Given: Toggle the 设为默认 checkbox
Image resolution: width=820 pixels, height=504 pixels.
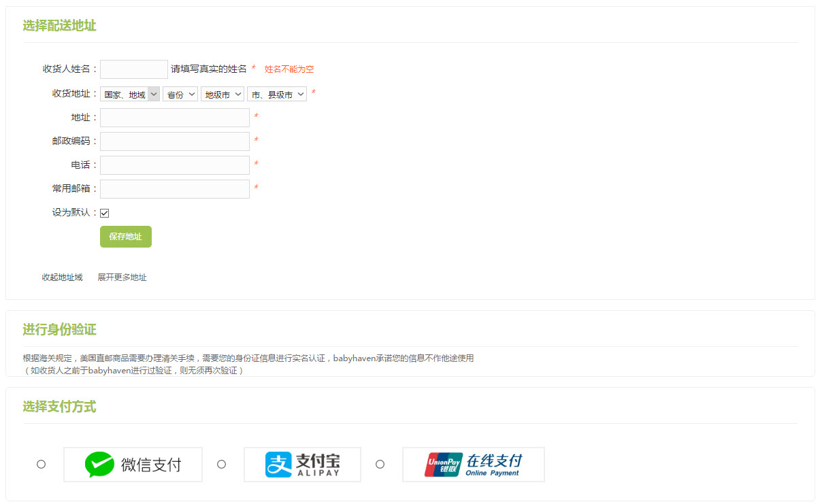Looking at the screenshot, I should [x=105, y=213].
